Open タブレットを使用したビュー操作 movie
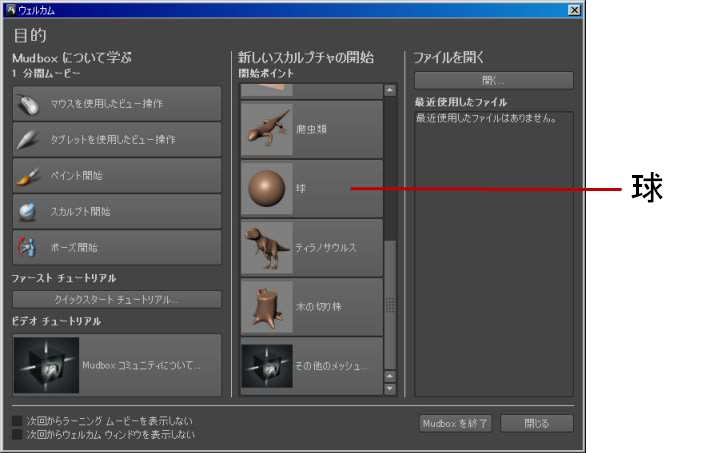Viewport: 720px width, 453px height. pos(117,140)
